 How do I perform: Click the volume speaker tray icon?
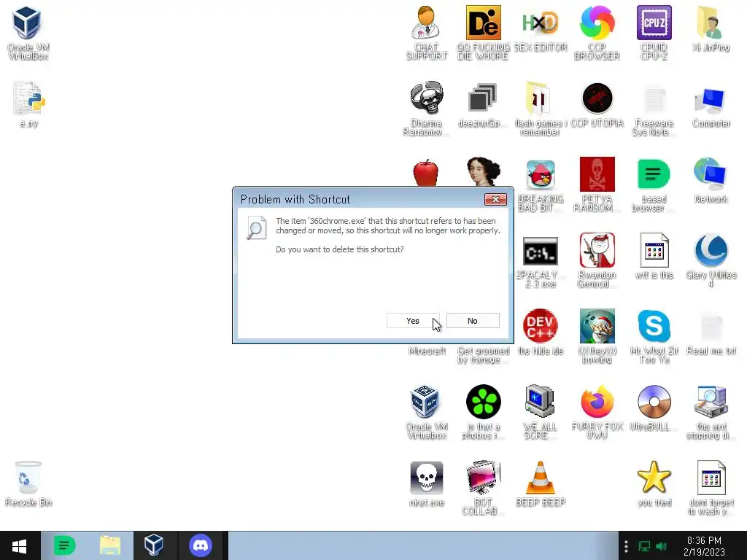(661, 546)
